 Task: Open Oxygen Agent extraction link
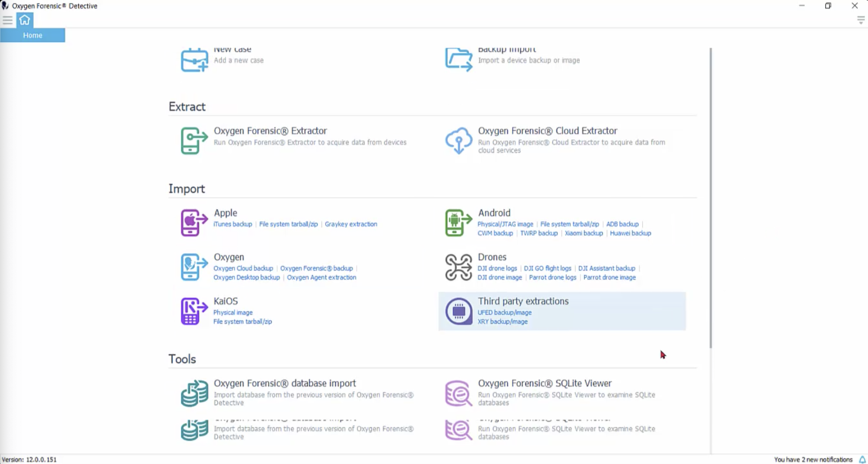pos(321,277)
